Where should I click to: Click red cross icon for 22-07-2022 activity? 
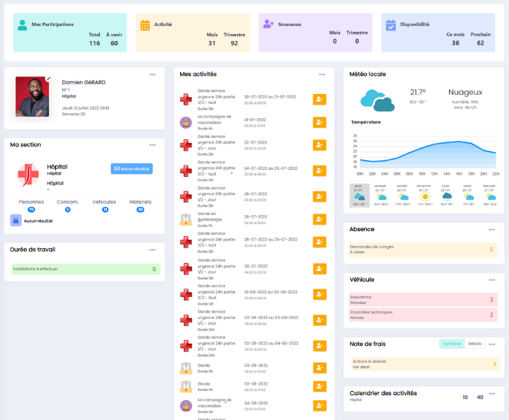click(x=186, y=145)
